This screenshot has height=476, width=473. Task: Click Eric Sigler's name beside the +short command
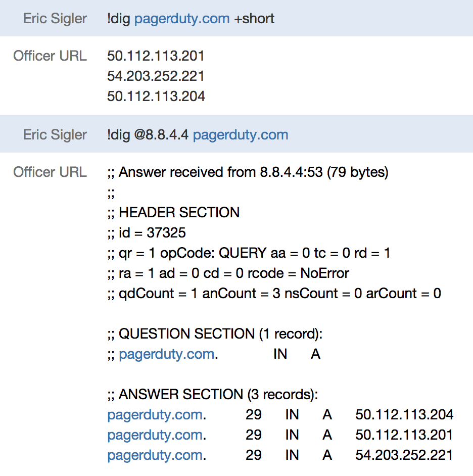[55, 19]
